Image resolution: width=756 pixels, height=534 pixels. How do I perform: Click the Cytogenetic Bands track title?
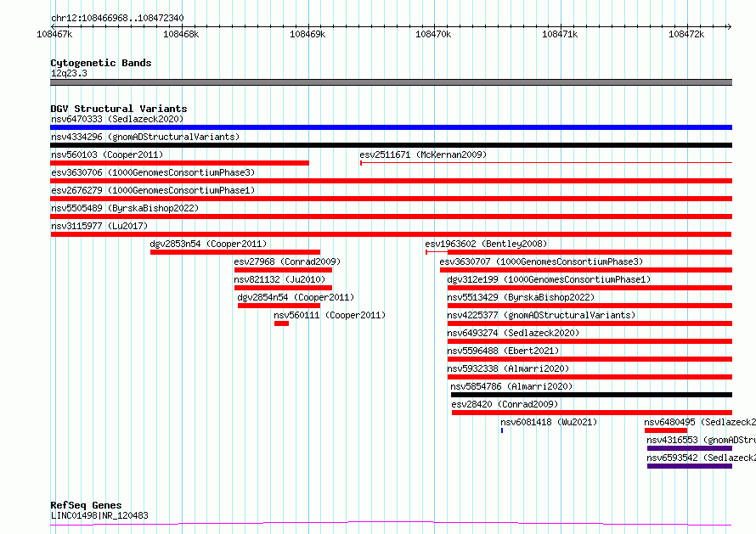pyautogui.click(x=101, y=63)
